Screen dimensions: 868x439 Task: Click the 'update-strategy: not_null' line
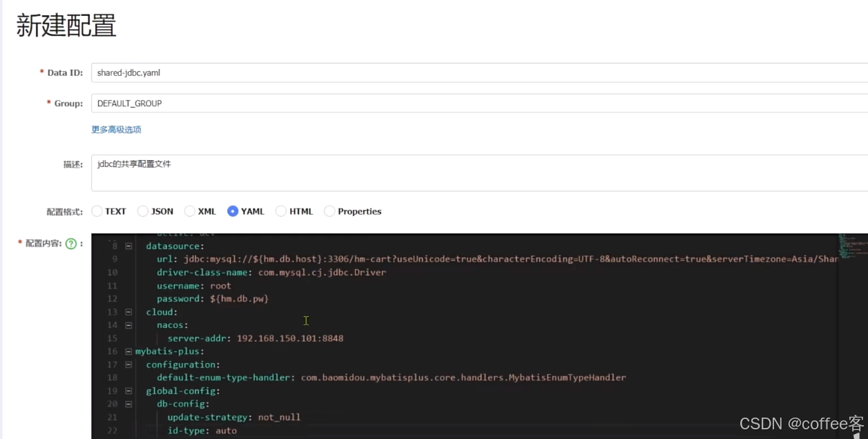[234, 417]
